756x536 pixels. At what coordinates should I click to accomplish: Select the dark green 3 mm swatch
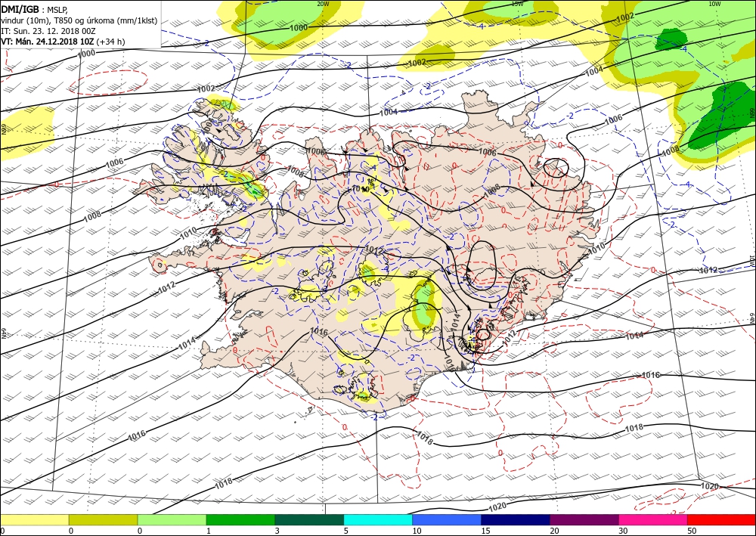(309, 519)
